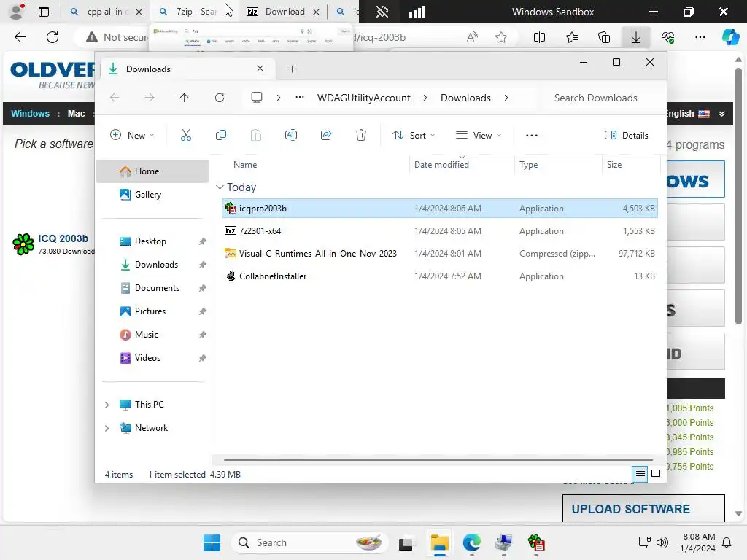Click the Edge icon in the taskbar
The height and width of the screenshot is (560, 747).
[472, 542]
